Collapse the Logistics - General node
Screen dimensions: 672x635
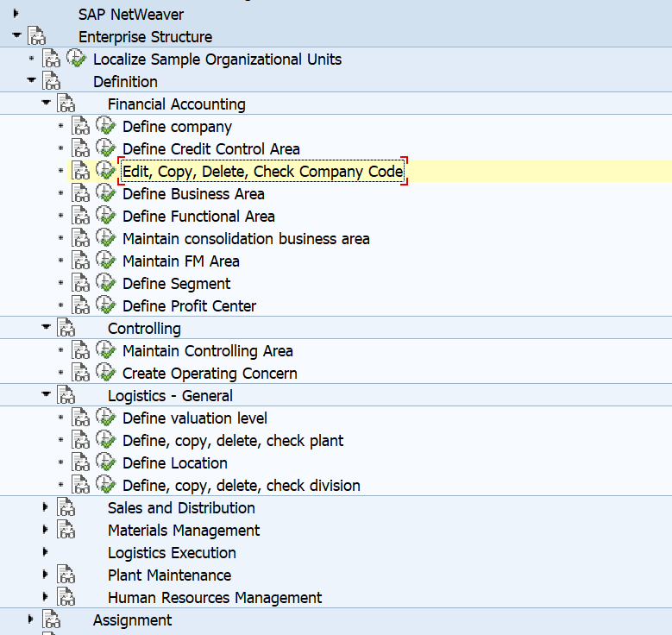click(46, 394)
